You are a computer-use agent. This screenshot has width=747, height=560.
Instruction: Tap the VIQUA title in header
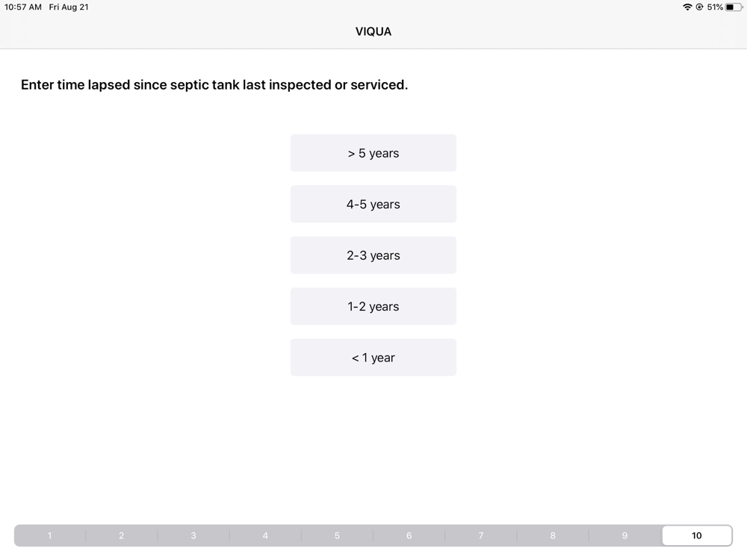373,31
